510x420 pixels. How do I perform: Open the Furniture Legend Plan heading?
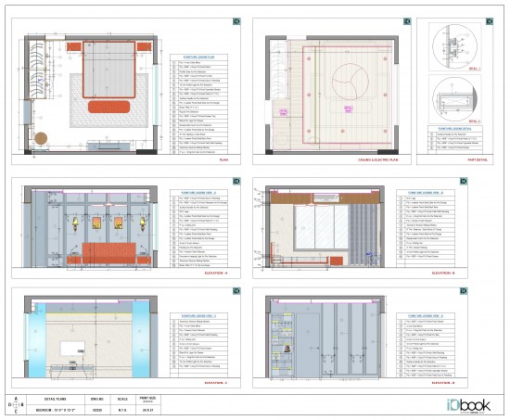point(198,57)
